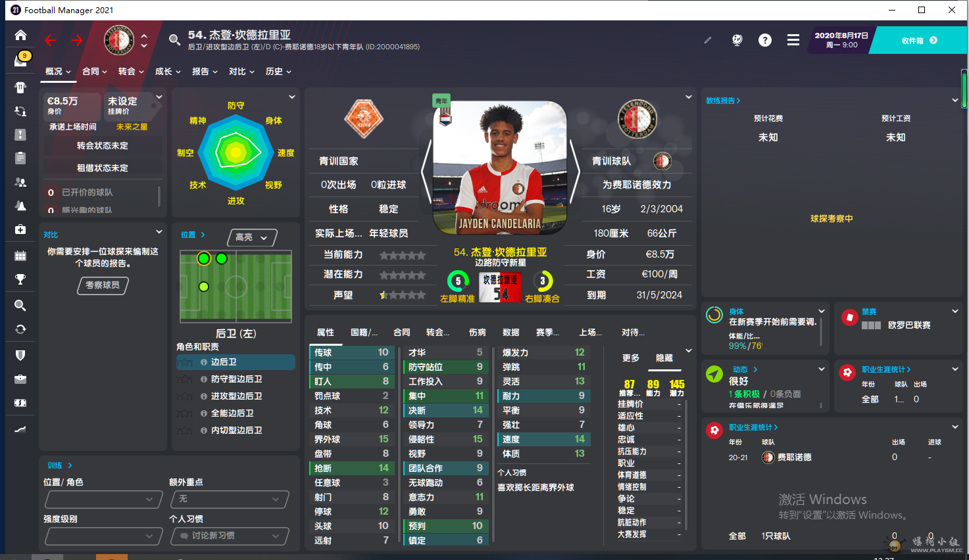The width and height of the screenshot is (969, 560).
Task: Open the 收件箱 button
Action: click(920, 41)
